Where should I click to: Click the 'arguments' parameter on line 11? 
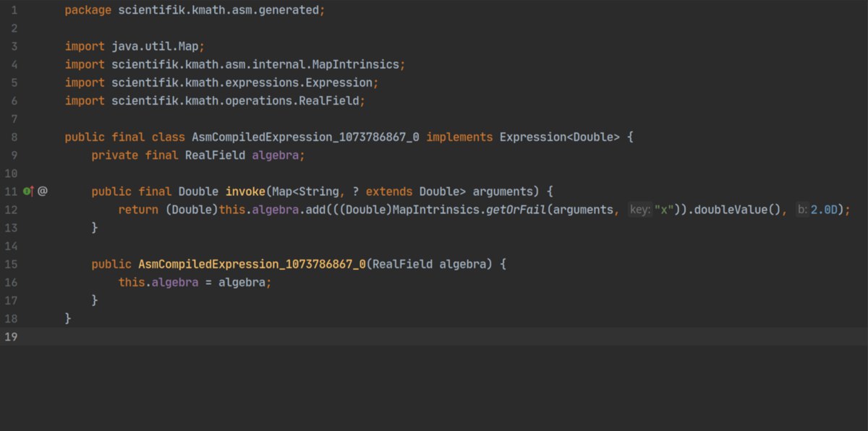coord(503,192)
